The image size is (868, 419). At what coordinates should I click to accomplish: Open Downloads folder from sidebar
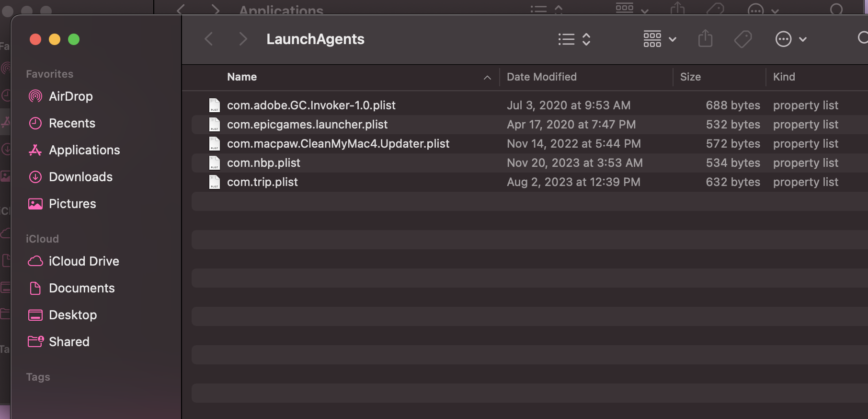pyautogui.click(x=80, y=177)
